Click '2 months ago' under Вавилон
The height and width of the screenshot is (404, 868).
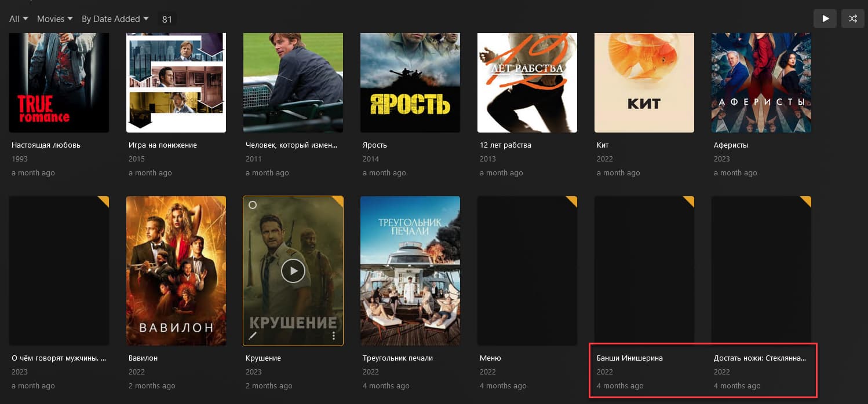152,386
